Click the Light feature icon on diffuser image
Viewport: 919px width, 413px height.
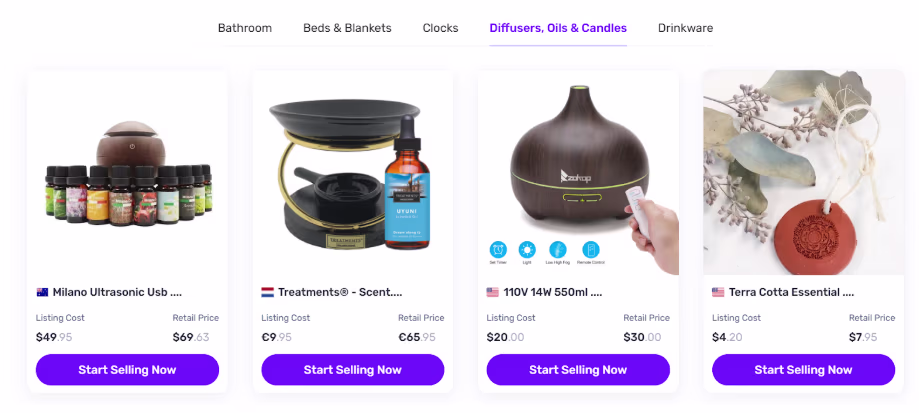pyautogui.click(x=527, y=250)
